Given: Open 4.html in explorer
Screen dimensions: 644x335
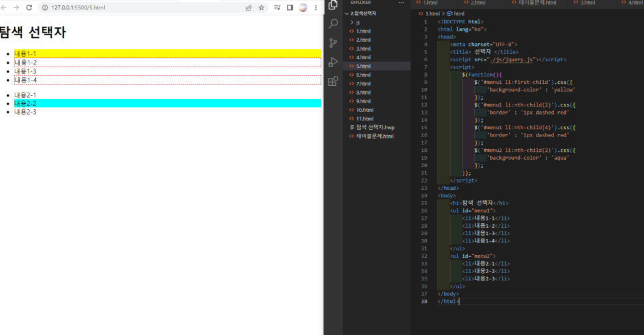Looking at the screenshot, I should [x=363, y=57].
